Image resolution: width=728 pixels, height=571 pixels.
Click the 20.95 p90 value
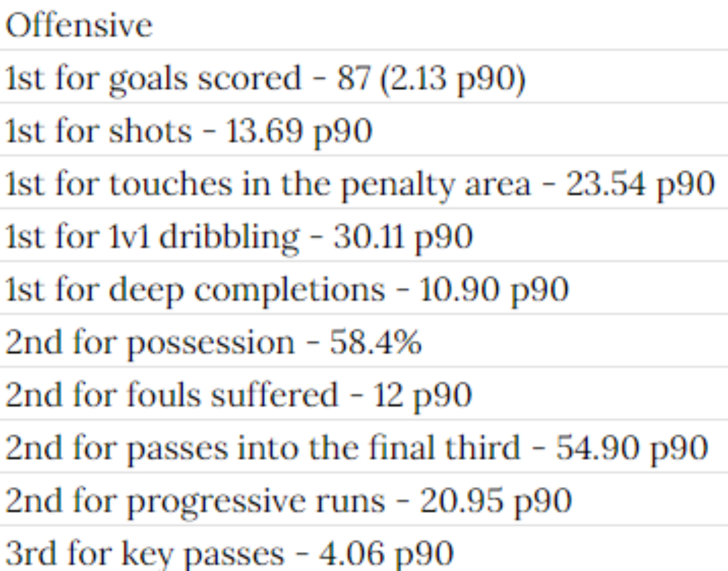coord(495,501)
